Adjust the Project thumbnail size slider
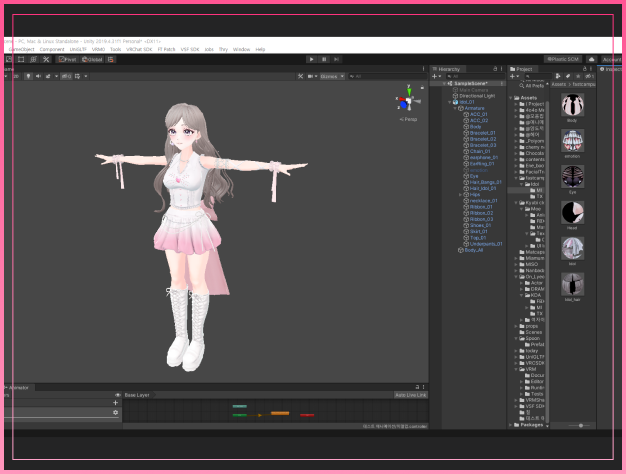626x474 pixels. tap(581, 426)
